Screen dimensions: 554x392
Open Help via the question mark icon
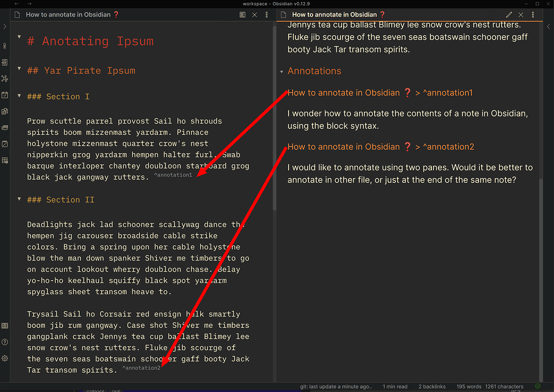click(x=5, y=342)
